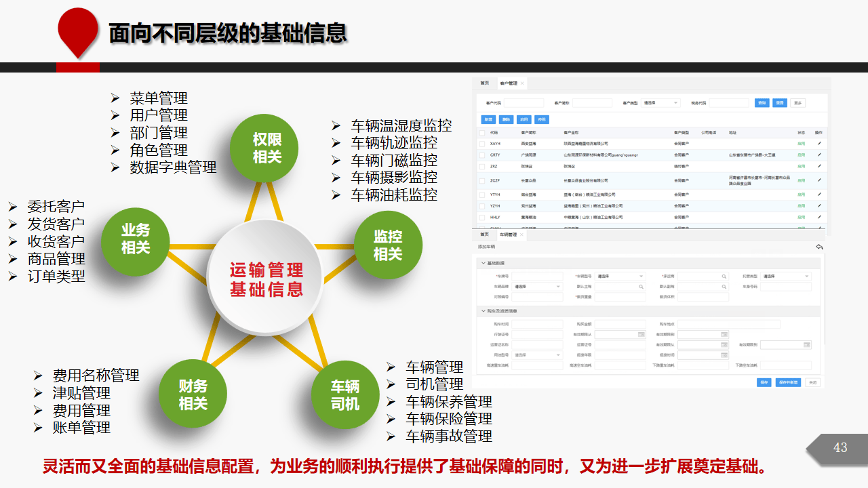Screen dimensions: 868x488
Task: Click the 新增 button
Action: tap(488, 119)
